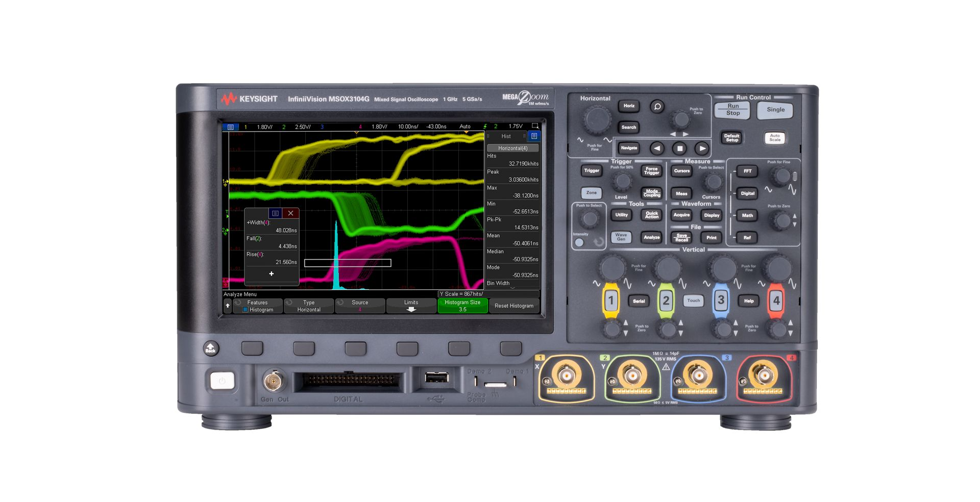Click the up-arrow softkey in the Analyze Menu

click(227, 306)
